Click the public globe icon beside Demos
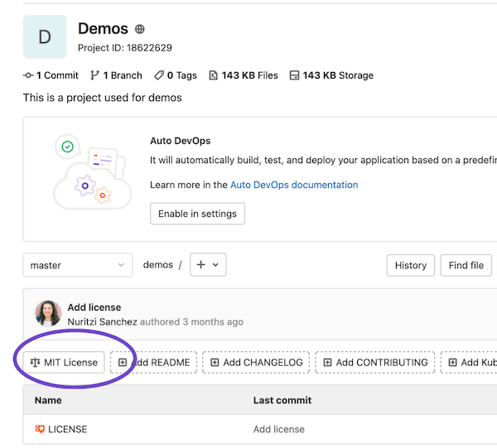The width and height of the screenshot is (497, 448). [x=140, y=30]
